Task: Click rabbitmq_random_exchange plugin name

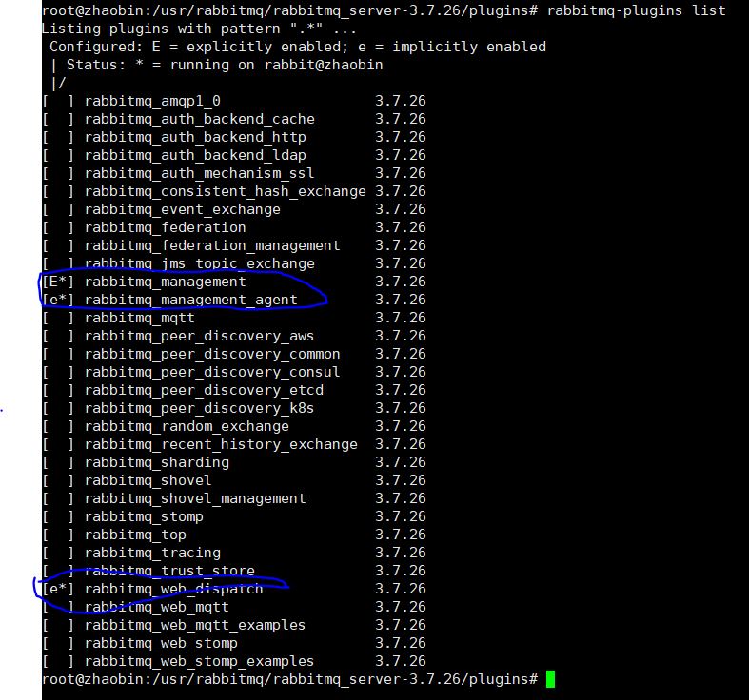Action: tap(187, 426)
